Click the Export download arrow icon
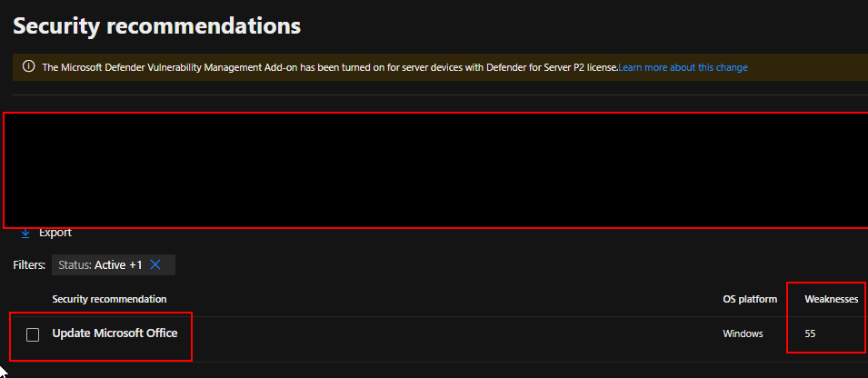Image resolution: width=868 pixels, height=378 pixels. pyautogui.click(x=25, y=233)
